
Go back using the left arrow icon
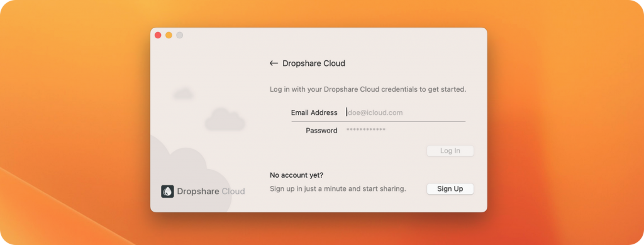click(x=274, y=63)
